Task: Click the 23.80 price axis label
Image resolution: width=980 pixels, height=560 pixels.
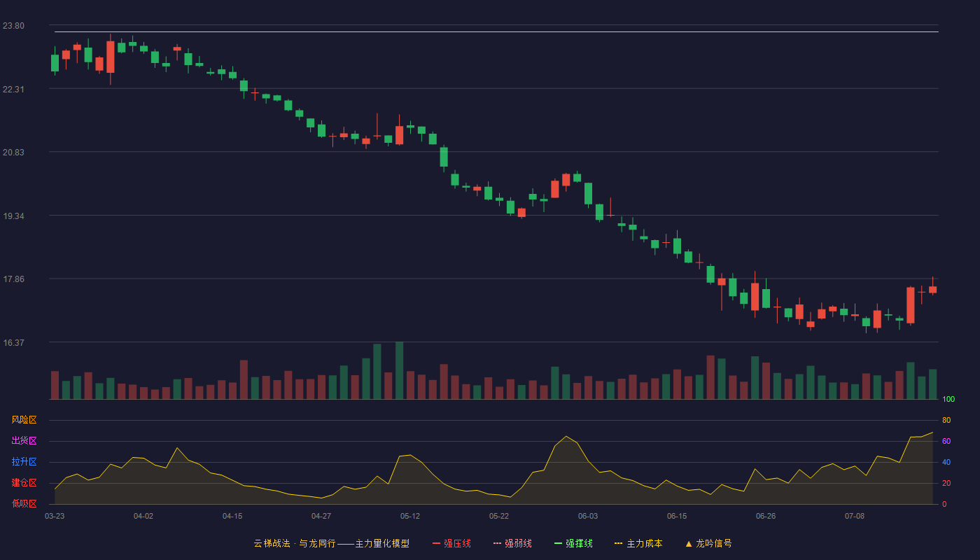Action: coord(13,26)
